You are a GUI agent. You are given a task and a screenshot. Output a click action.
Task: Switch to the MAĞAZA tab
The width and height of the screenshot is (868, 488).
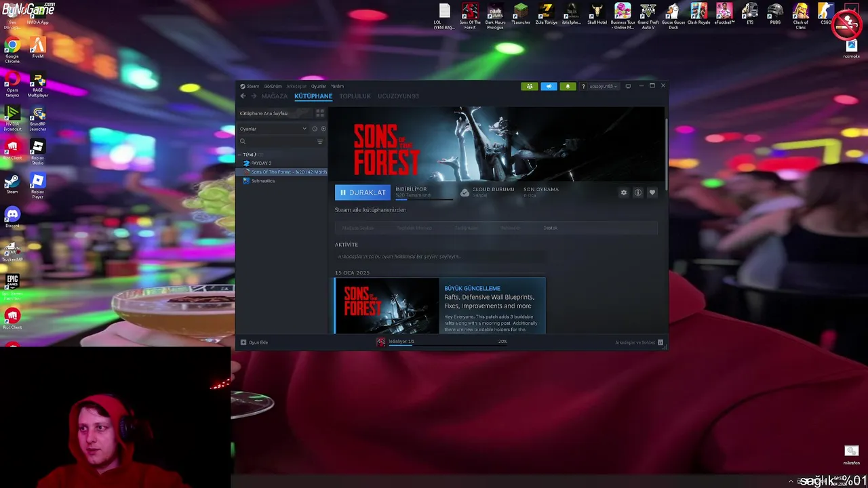(x=275, y=96)
